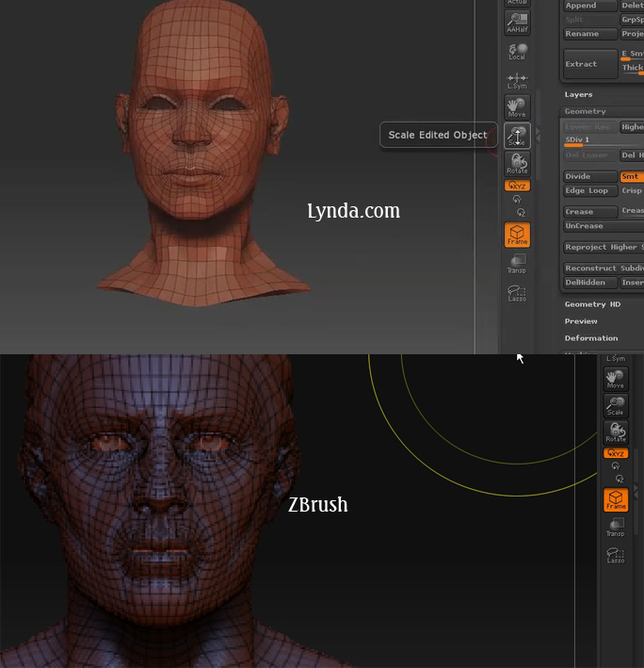
Task: Select Lasso icon in the ZBrush-labeled view
Action: point(615,555)
